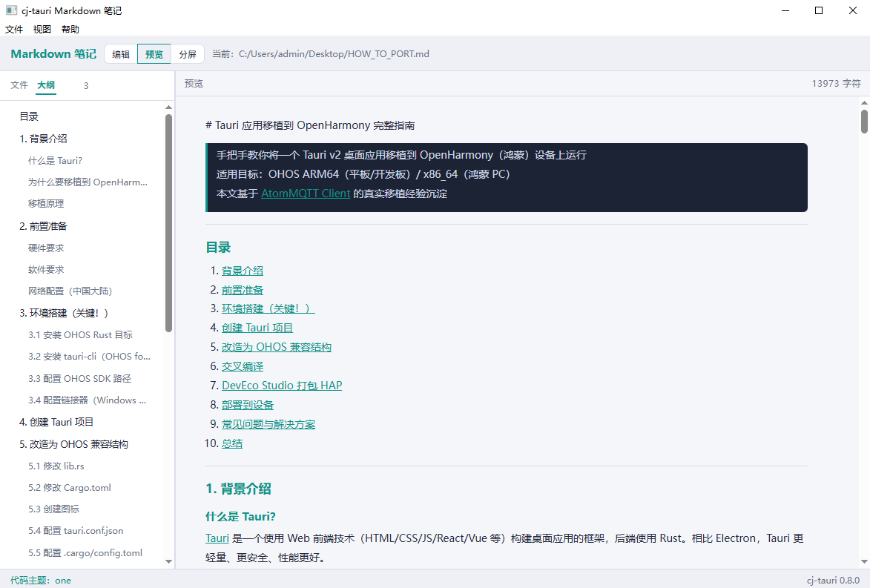This screenshot has height=588, width=870.
Task: Select the 文件 sidebar tab
Action: [19, 85]
